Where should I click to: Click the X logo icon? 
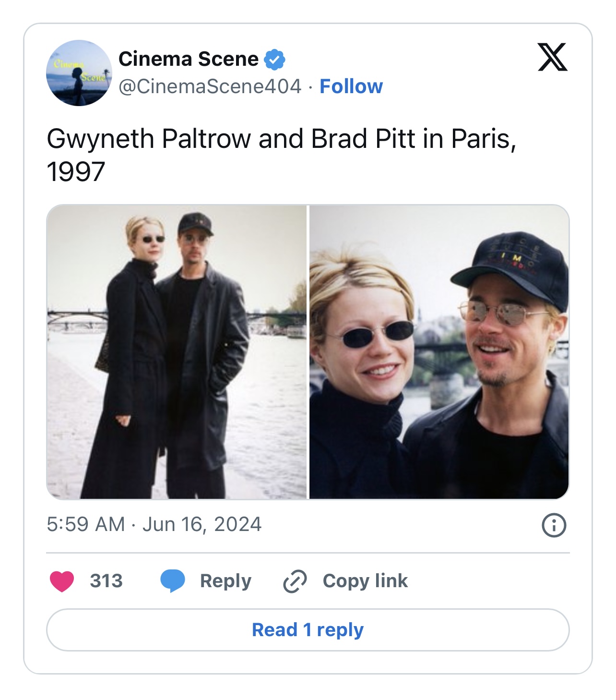coord(552,57)
